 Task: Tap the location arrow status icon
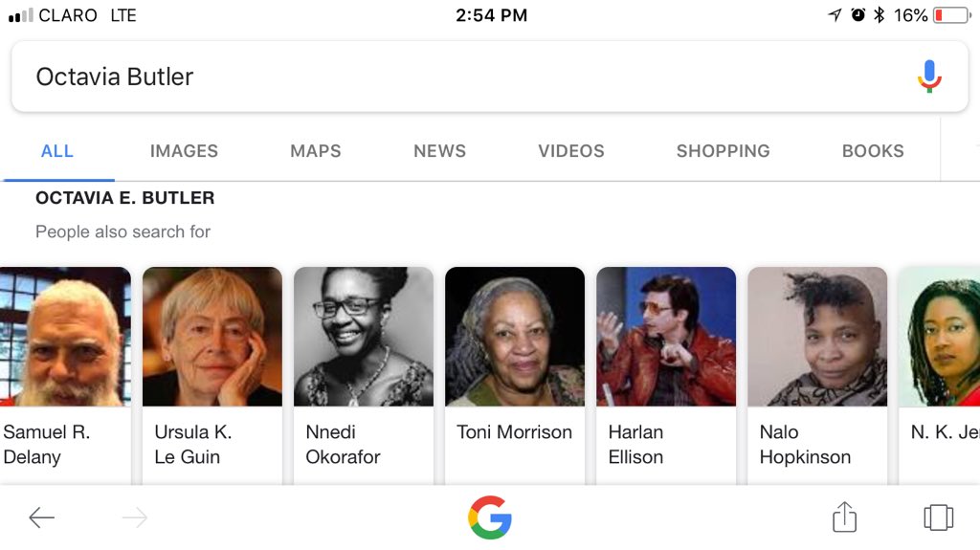(835, 15)
